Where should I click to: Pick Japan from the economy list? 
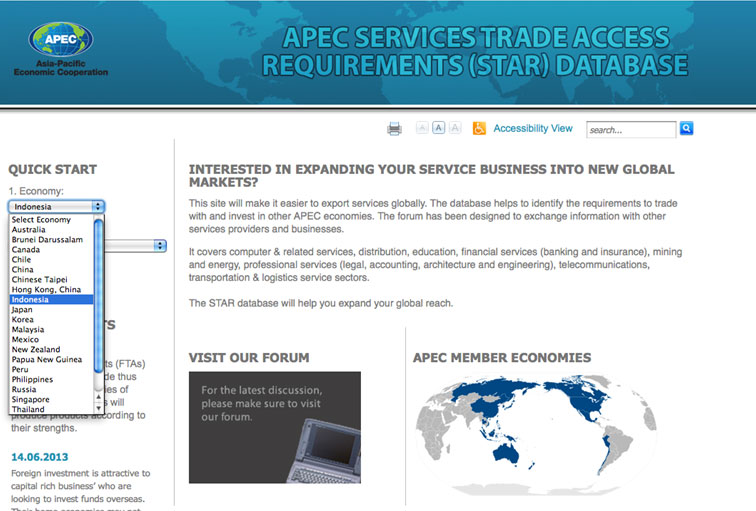[x=52, y=309]
